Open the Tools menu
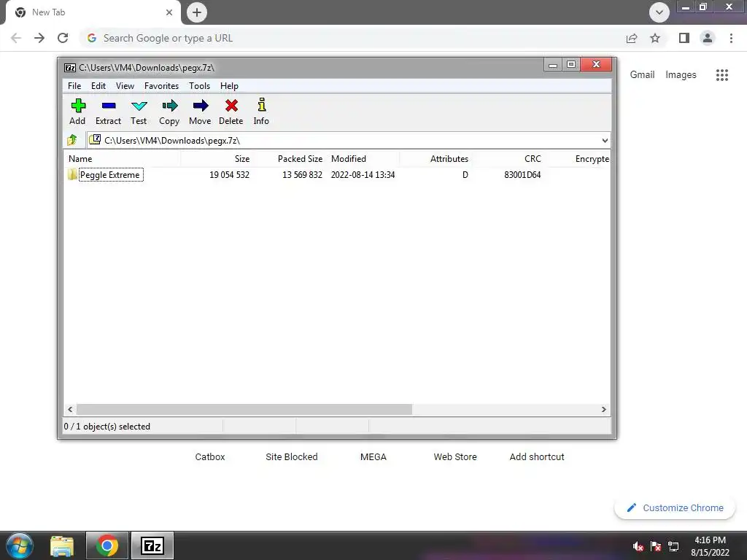The height and width of the screenshot is (560, 747). [x=199, y=86]
